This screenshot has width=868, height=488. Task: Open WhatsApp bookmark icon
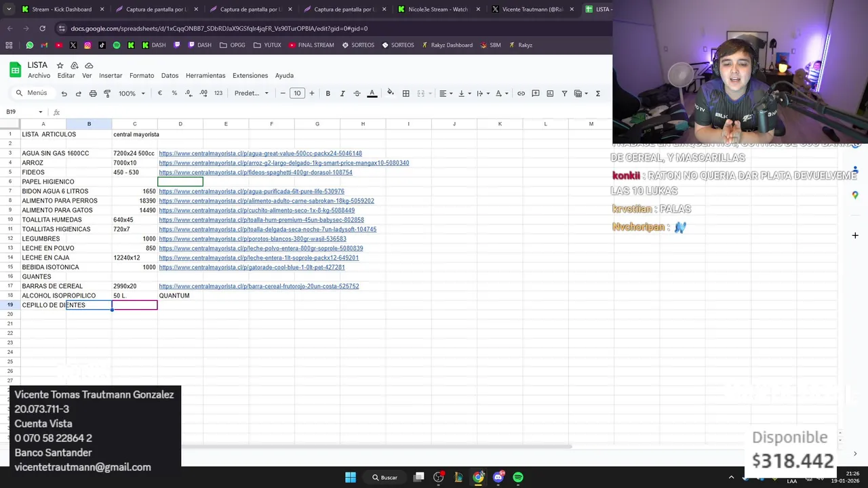30,45
